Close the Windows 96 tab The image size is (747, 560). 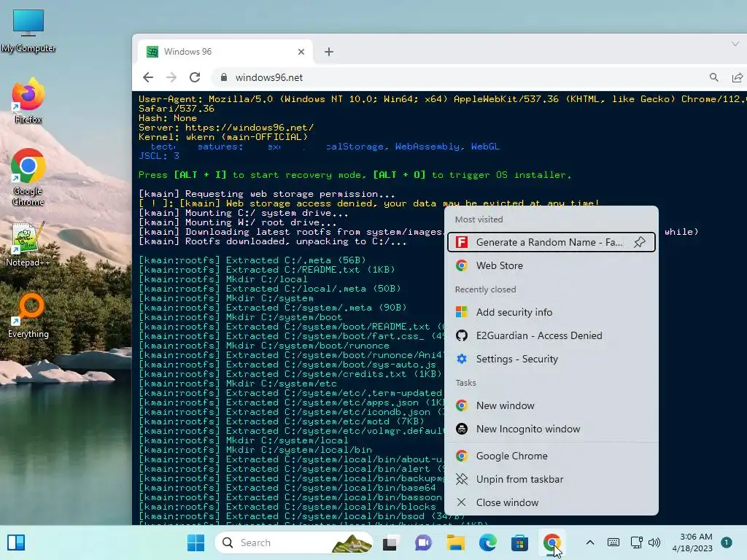(301, 52)
